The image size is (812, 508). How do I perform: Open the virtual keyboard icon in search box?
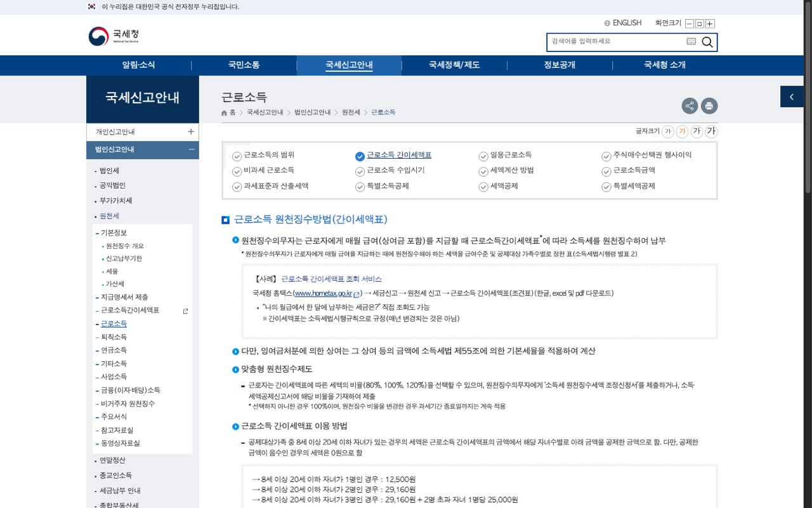coord(691,41)
